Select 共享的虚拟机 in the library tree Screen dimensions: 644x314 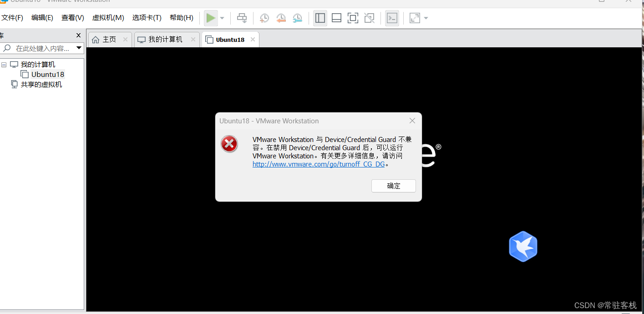(41, 84)
